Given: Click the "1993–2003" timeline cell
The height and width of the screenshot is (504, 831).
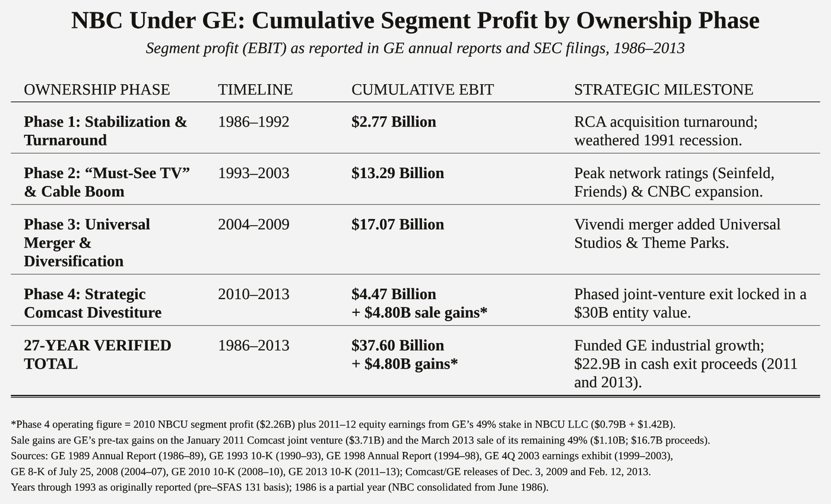Looking at the screenshot, I should point(253,173).
